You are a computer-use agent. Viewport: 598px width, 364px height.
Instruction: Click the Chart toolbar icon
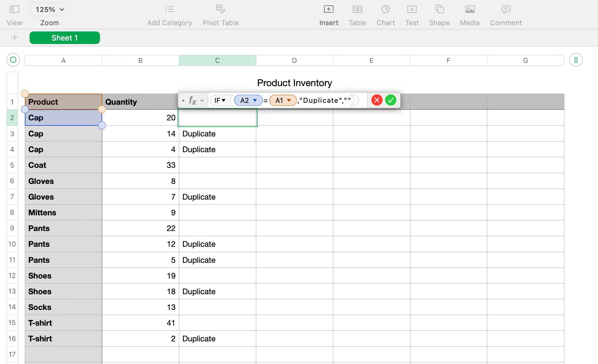tap(385, 9)
